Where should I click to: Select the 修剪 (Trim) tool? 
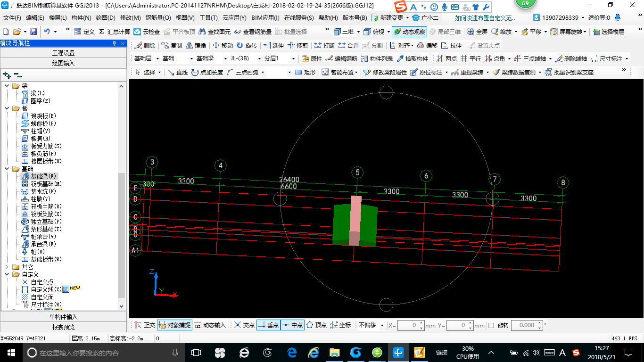(x=298, y=46)
